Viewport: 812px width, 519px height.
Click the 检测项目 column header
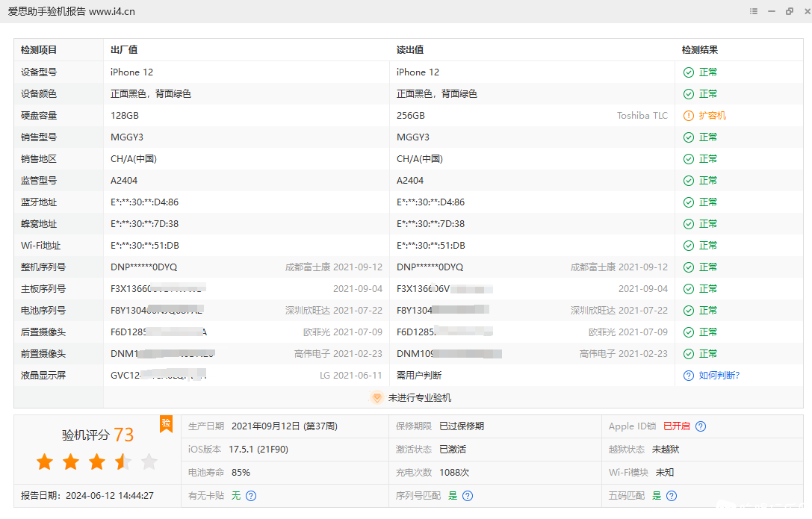point(39,50)
